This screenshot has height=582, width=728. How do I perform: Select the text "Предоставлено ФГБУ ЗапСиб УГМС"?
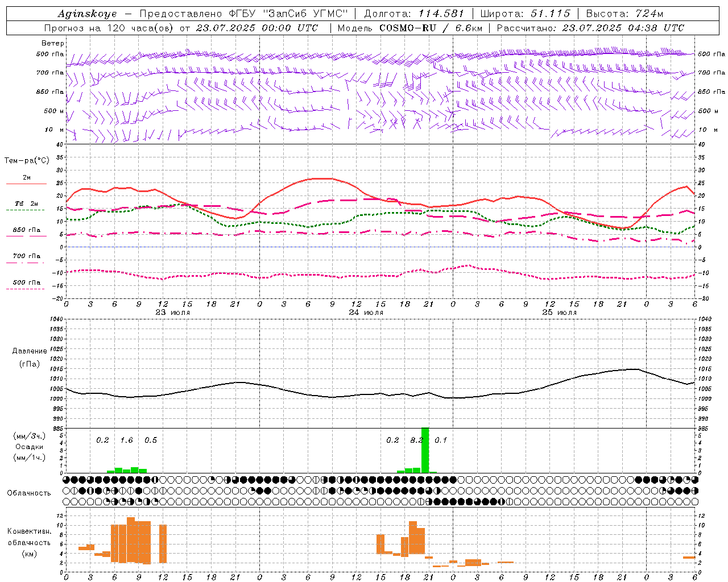pos(243,14)
